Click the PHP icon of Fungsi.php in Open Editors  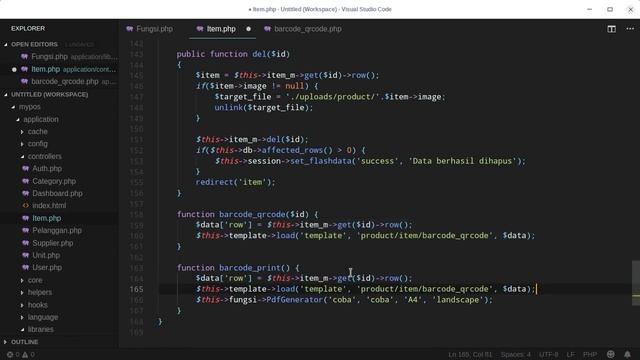click(x=24, y=57)
